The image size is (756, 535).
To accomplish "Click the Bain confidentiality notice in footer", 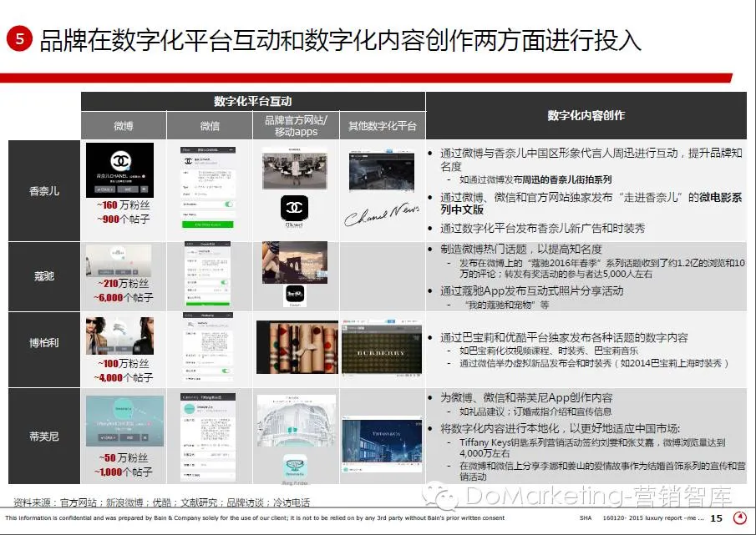I will 255,518.
